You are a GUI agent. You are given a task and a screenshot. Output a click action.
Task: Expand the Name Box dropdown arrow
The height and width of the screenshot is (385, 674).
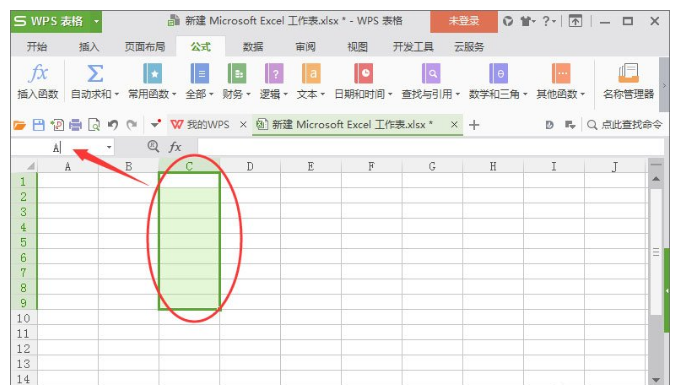pos(109,147)
